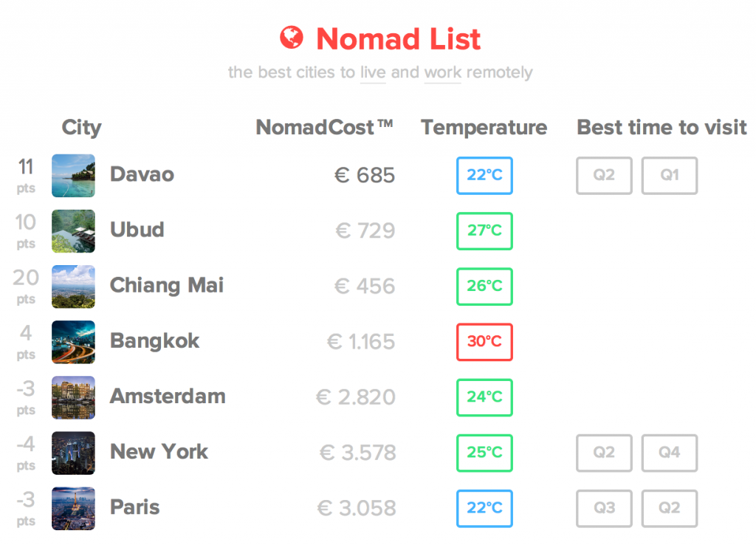Screen dimensions: 756x545
Task: Open the Davao beach thumbnail
Action: pos(73,176)
